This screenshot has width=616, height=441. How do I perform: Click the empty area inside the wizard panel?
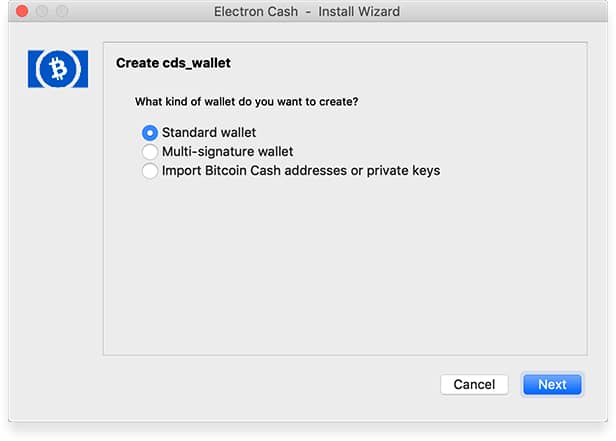[345, 267]
